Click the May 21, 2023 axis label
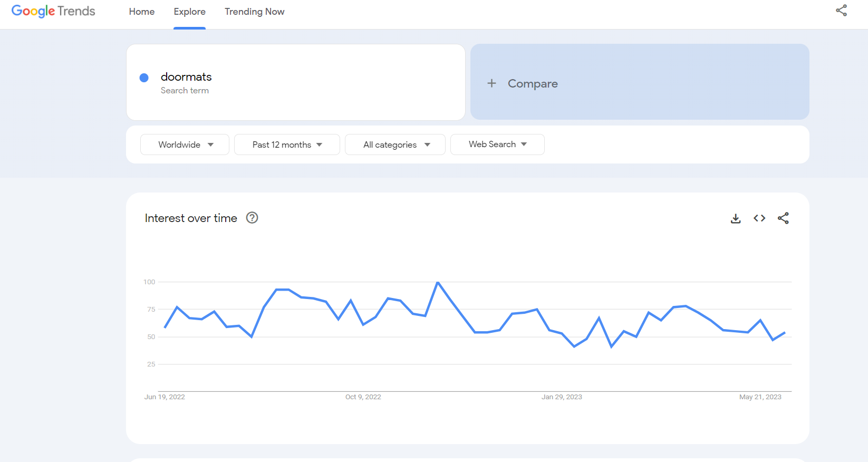This screenshot has height=462, width=868. coord(760,397)
